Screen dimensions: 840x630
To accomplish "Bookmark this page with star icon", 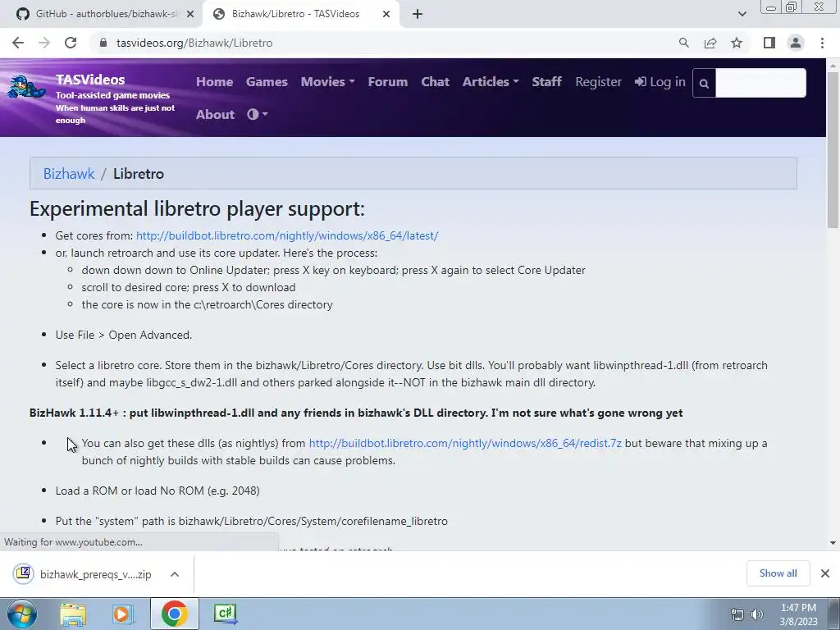I will [x=737, y=43].
